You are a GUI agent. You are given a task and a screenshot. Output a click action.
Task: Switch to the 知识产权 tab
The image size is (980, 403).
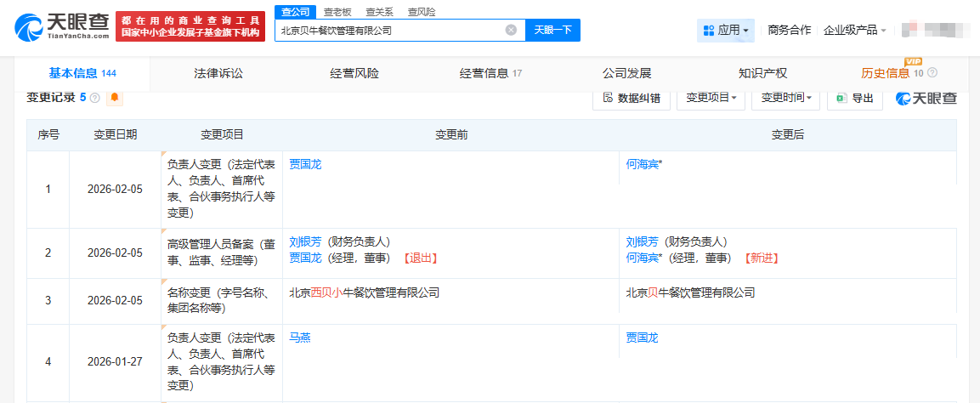pyautogui.click(x=762, y=73)
